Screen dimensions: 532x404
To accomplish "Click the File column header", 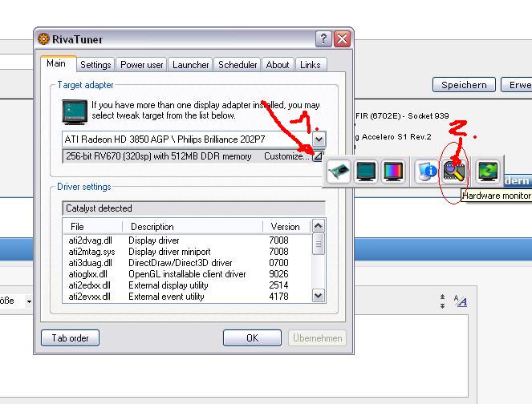I will [x=92, y=226].
